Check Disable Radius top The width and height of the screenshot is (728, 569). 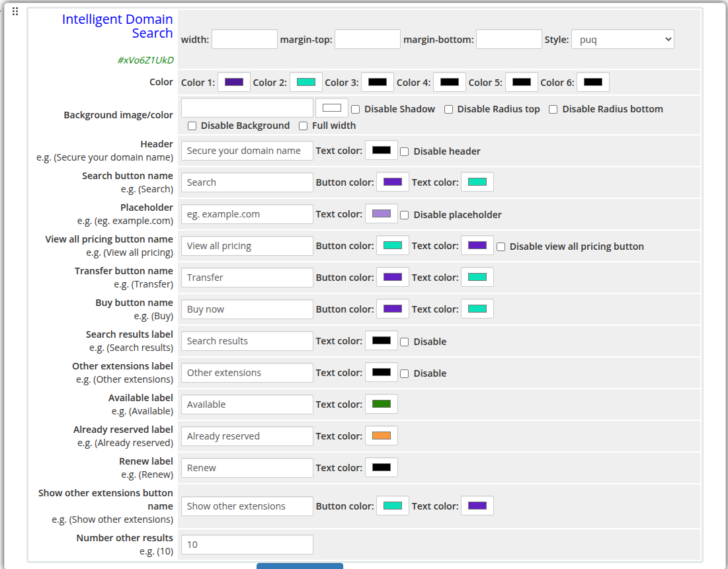448,109
